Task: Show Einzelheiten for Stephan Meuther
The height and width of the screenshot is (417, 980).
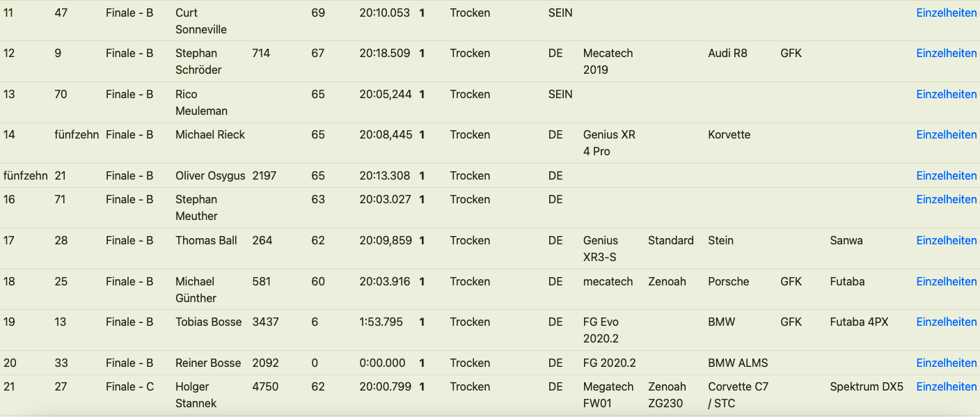Action: [x=946, y=200]
